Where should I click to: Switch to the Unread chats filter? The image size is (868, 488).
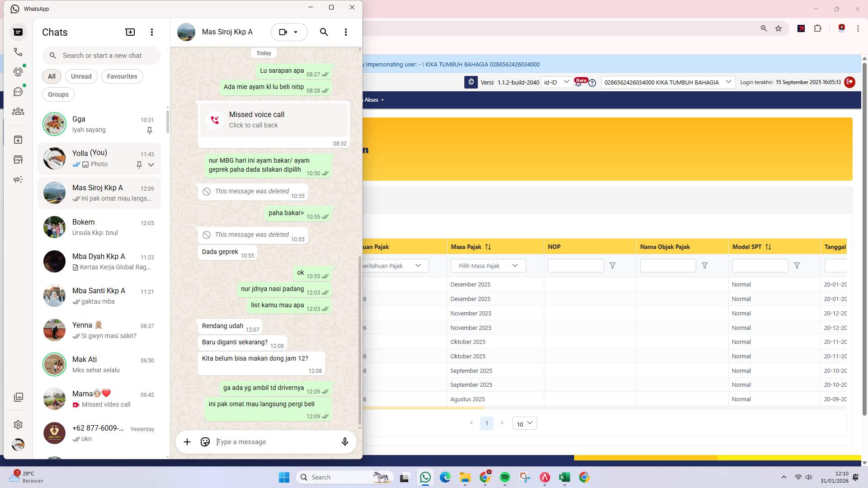(x=81, y=76)
